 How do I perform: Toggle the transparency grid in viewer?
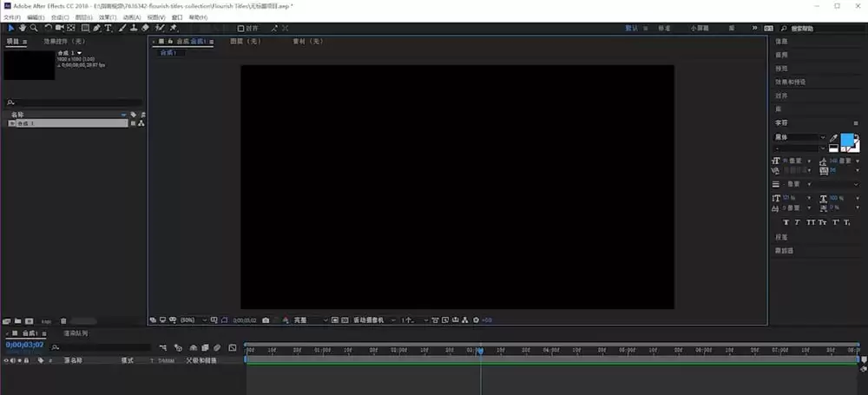click(345, 320)
